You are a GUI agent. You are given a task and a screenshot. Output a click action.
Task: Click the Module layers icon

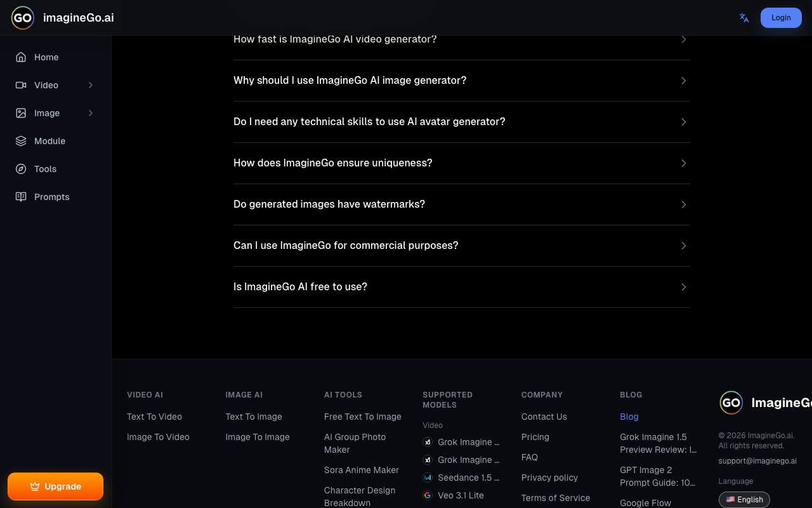(21, 141)
